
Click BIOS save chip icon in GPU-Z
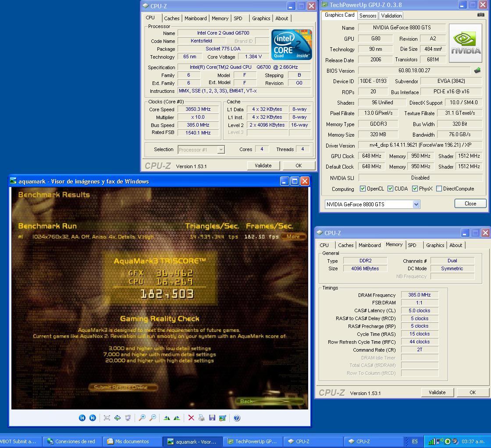477,71
